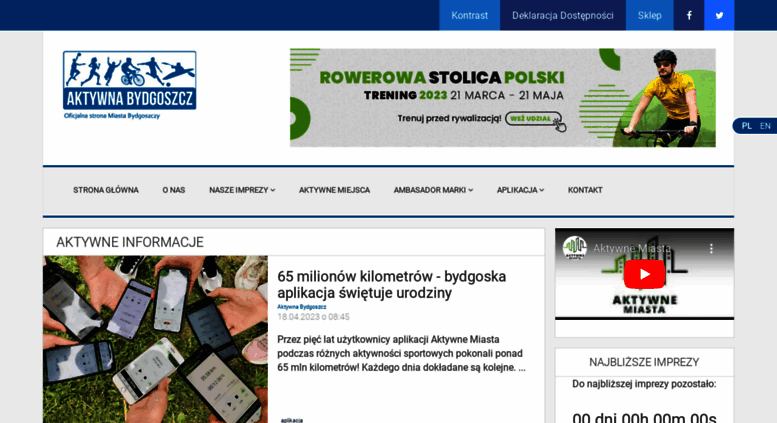Open the O Nas page
Screen dimensions: 777x423
(173, 190)
